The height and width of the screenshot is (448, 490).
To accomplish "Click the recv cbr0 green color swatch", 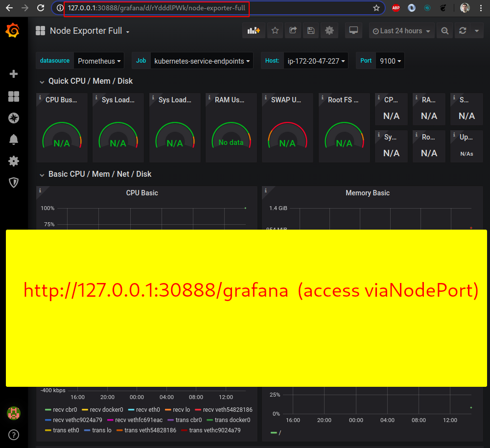I will 48,409.
